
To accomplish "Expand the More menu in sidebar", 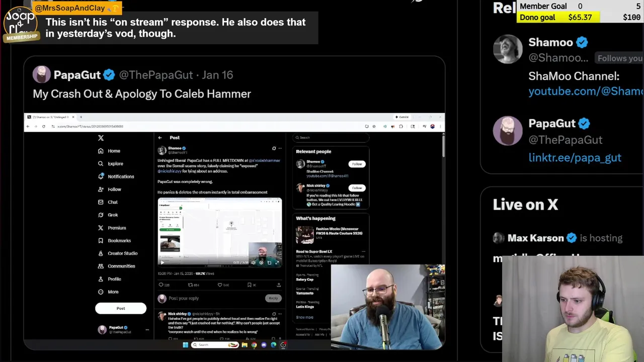I will pyautogui.click(x=108, y=292).
